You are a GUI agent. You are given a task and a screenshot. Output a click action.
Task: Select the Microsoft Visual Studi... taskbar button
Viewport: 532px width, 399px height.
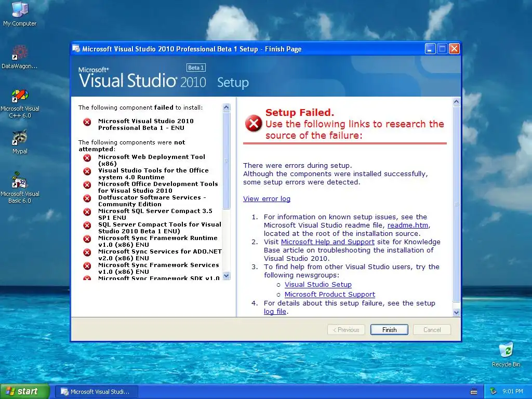coord(96,392)
